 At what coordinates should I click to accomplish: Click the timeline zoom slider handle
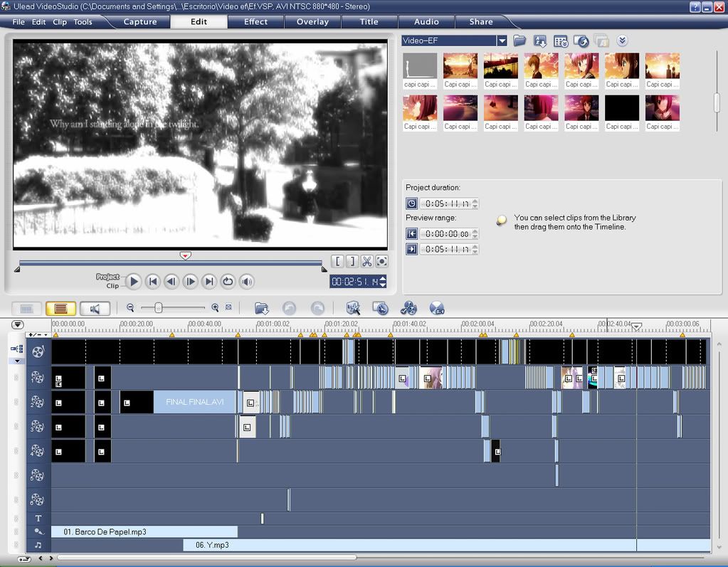[158, 307]
